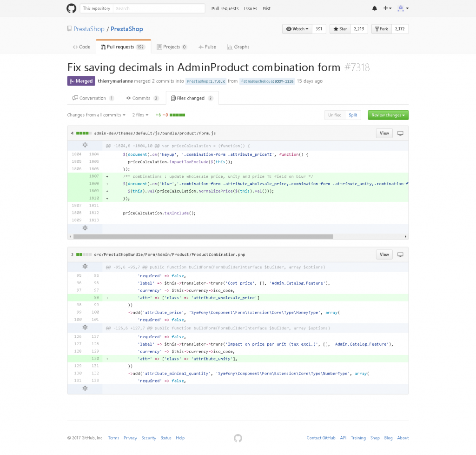Switch to the Conversation tab

[x=93, y=98]
